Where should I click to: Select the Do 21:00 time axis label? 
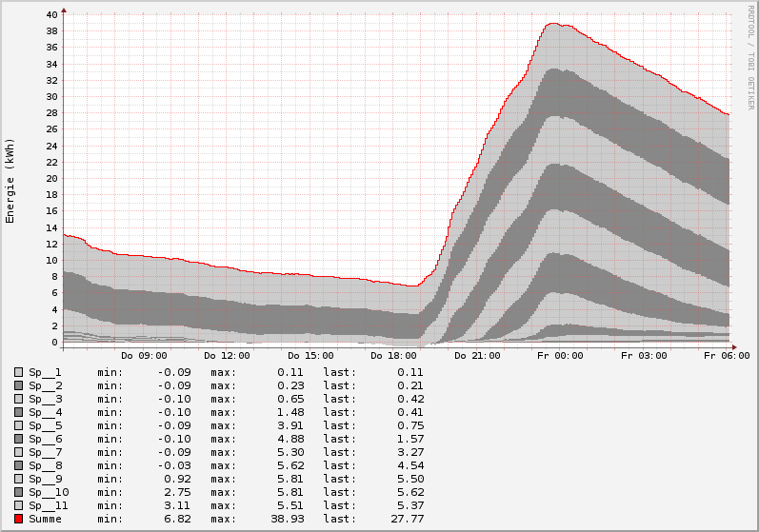click(477, 355)
